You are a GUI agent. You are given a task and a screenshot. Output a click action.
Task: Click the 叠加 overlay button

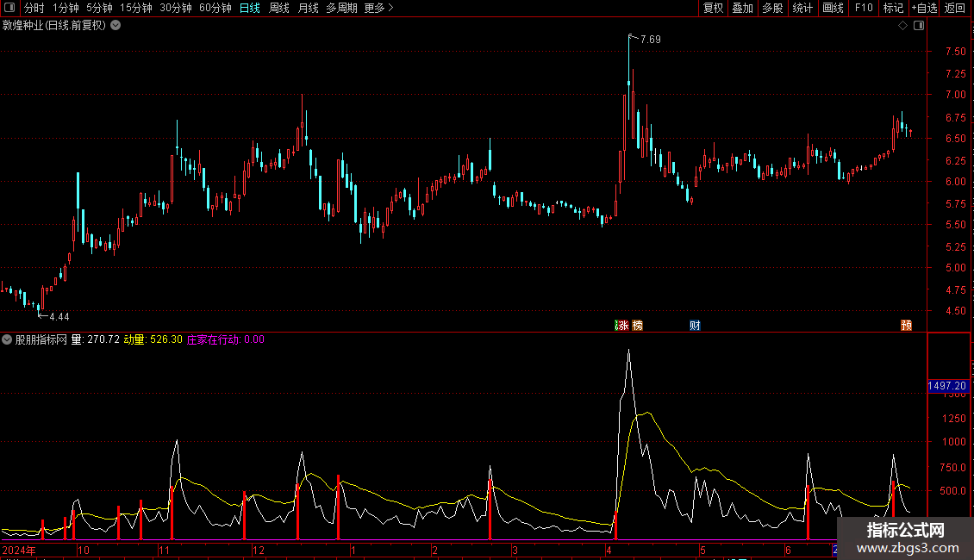(743, 8)
